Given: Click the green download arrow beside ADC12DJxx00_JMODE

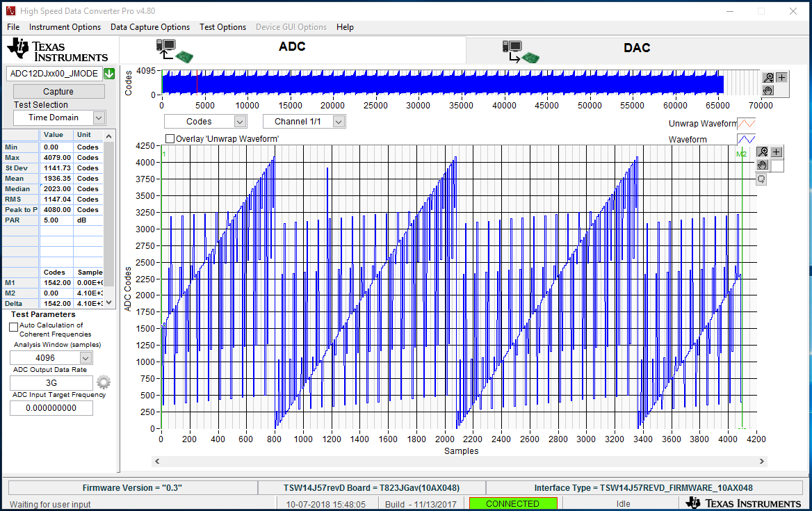Looking at the screenshot, I should (x=108, y=74).
